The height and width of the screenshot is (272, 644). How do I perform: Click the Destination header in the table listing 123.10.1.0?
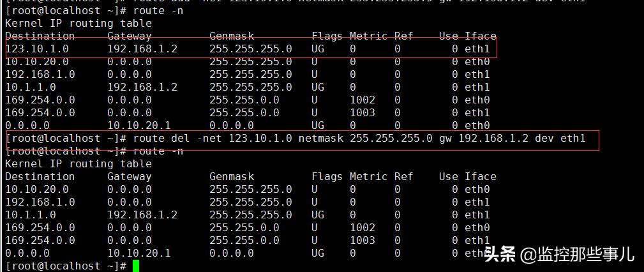[x=40, y=36]
